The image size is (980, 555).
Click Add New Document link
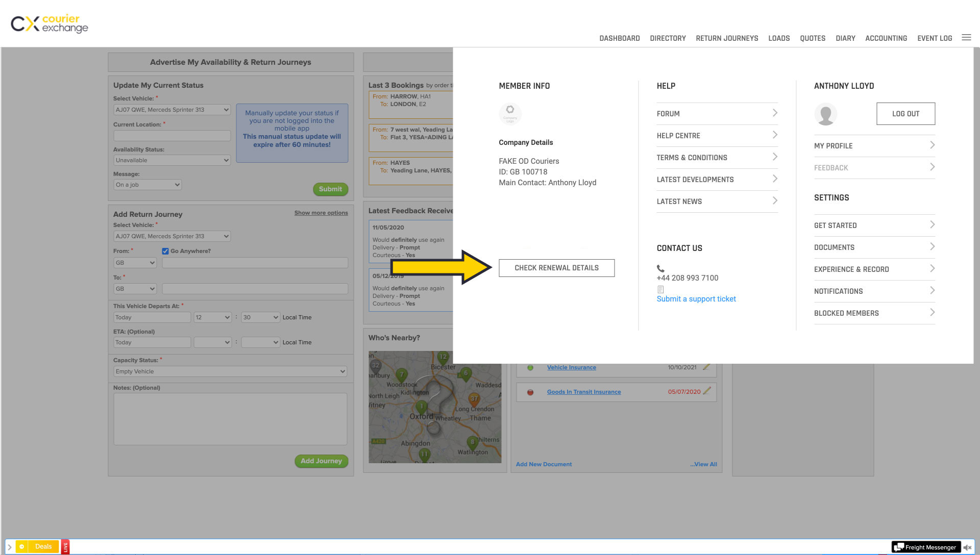(544, 464)
